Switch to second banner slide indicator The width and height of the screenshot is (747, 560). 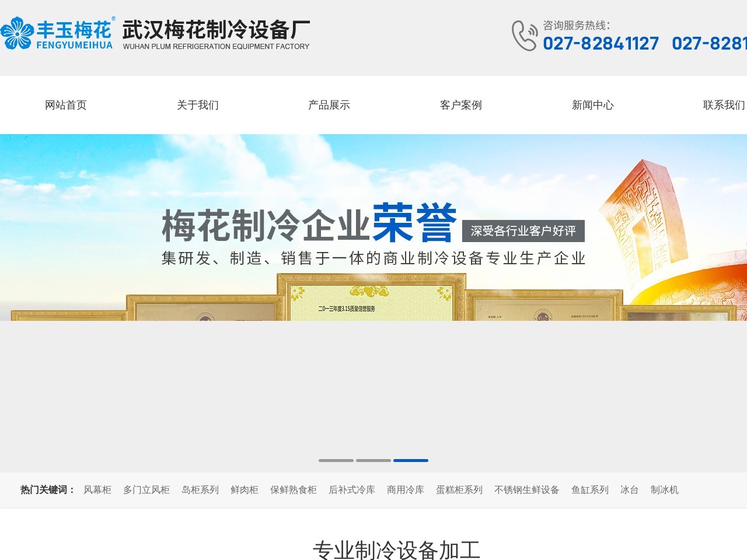tap(373, 460)
